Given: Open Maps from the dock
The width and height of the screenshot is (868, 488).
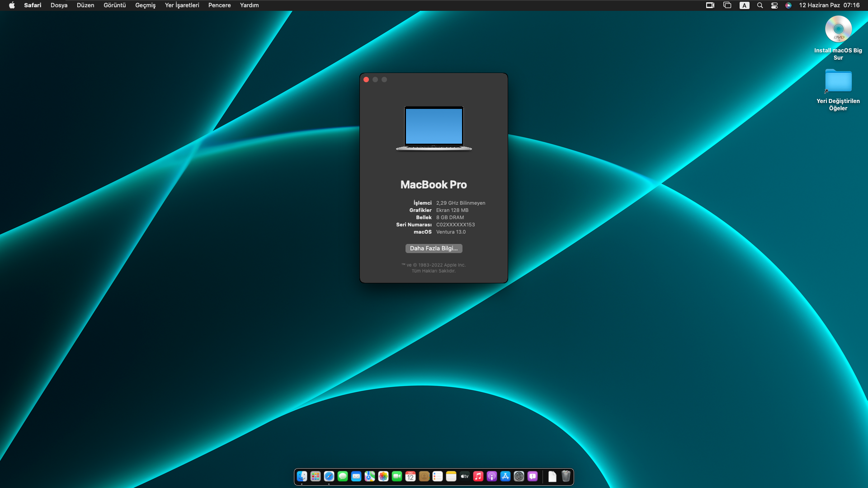Looking at the screenshot, I should 370,476.
